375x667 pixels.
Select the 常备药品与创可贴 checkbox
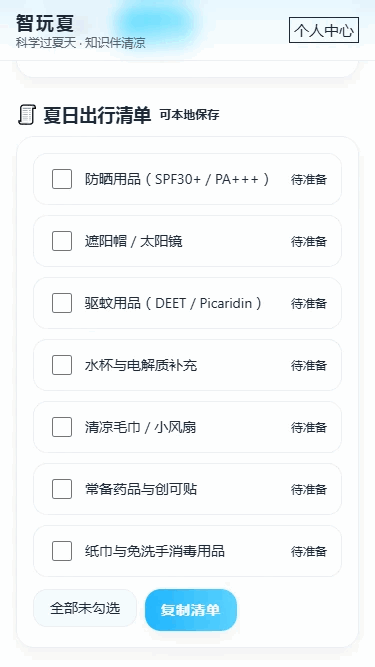(x=62, y=489)
